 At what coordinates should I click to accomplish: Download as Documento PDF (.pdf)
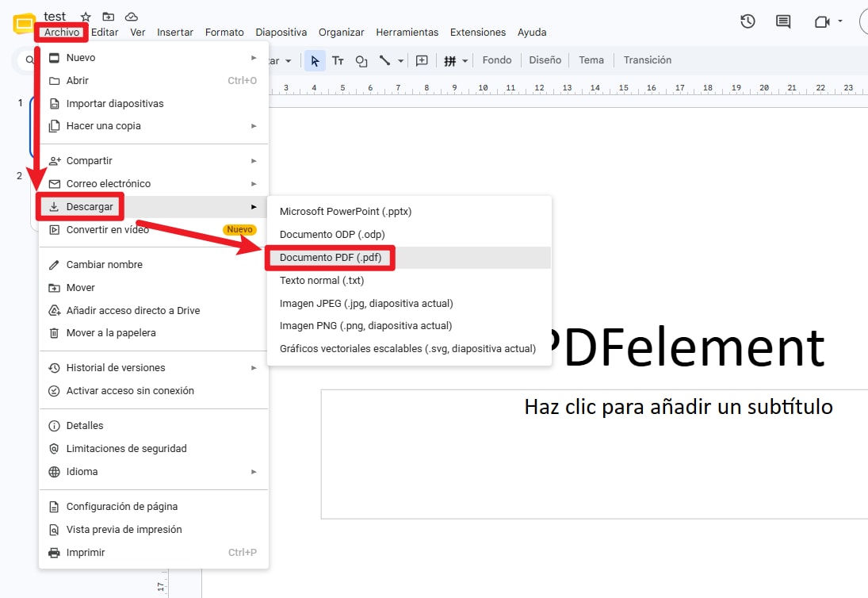click(409, 258)
